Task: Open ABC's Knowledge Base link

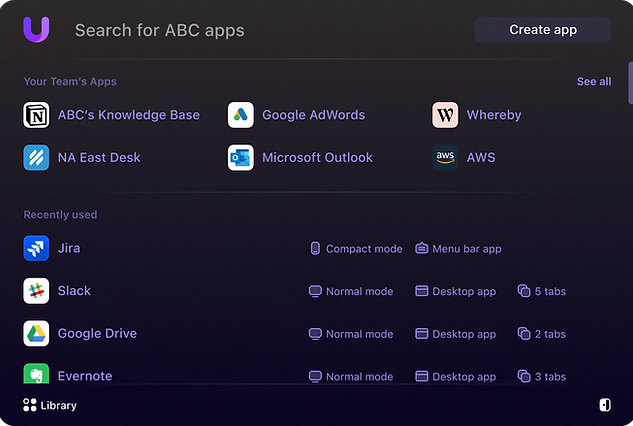Action: (x=129, y=115)
